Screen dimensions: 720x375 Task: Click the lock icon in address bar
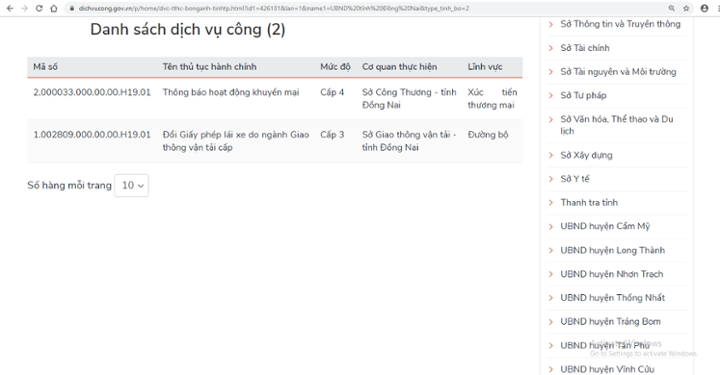coord(72,8)
